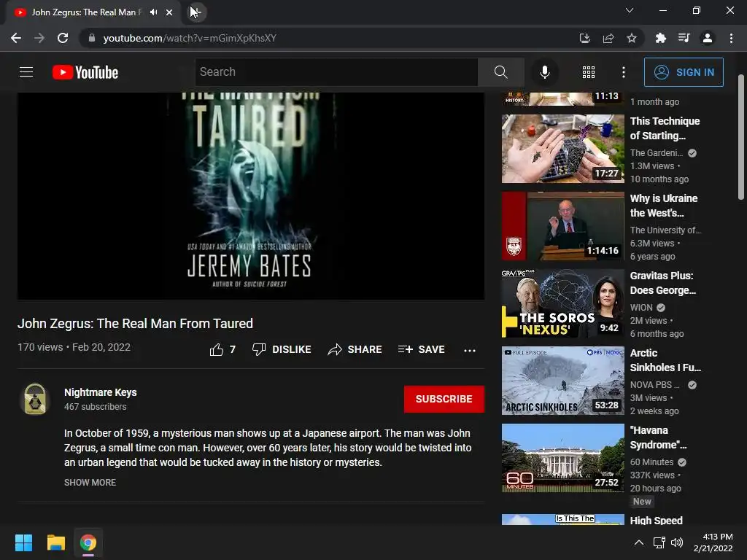Open File Explorer from taskbar

tap(55, 542)
